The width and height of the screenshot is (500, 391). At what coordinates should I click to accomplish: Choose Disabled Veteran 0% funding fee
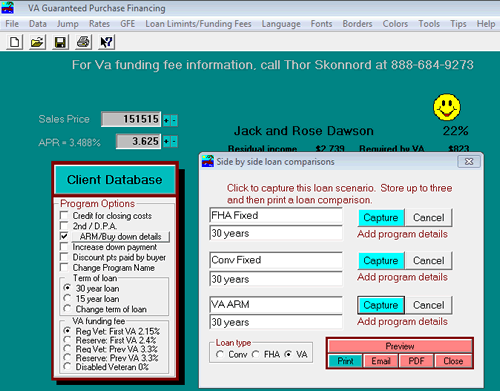pyautogui.click(x=67, y=367)
